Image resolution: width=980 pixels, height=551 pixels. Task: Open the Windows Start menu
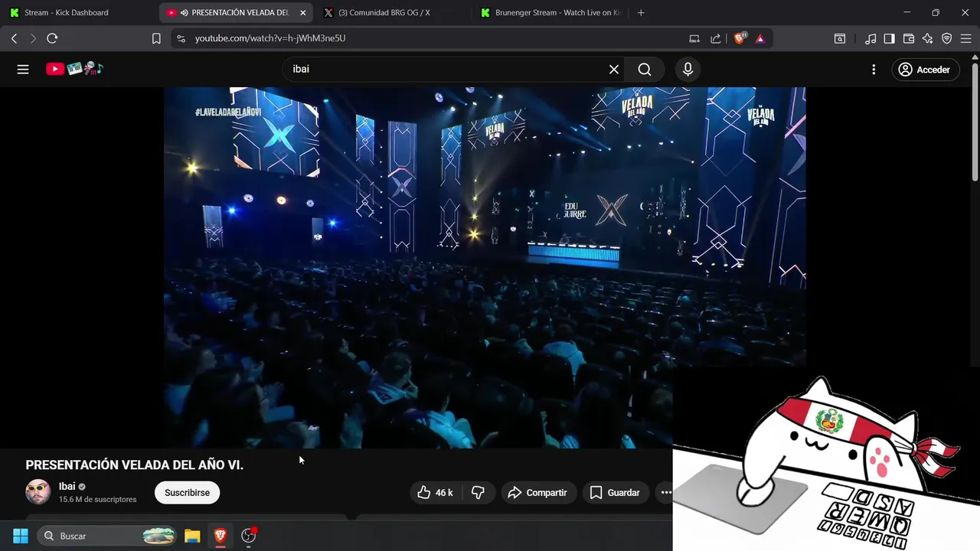click(21, 536)
